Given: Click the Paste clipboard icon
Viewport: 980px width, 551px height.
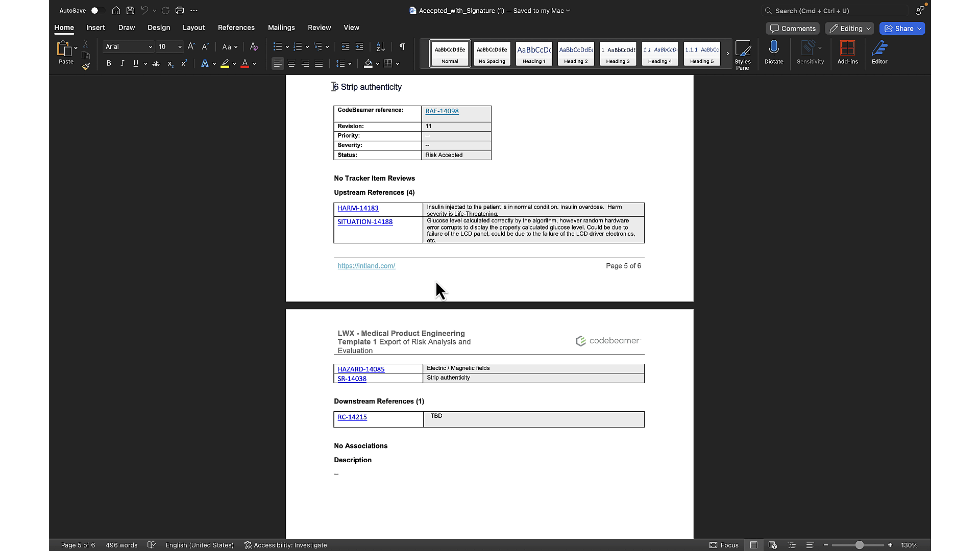Looking at the screenshot, I should pyautogui.click(x=64, y=48).
